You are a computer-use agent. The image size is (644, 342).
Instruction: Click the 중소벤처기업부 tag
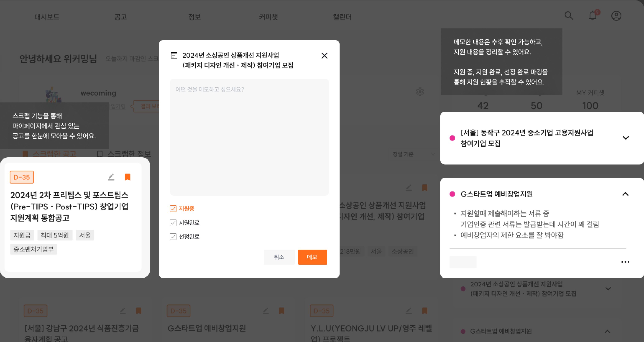click(33, 249)
